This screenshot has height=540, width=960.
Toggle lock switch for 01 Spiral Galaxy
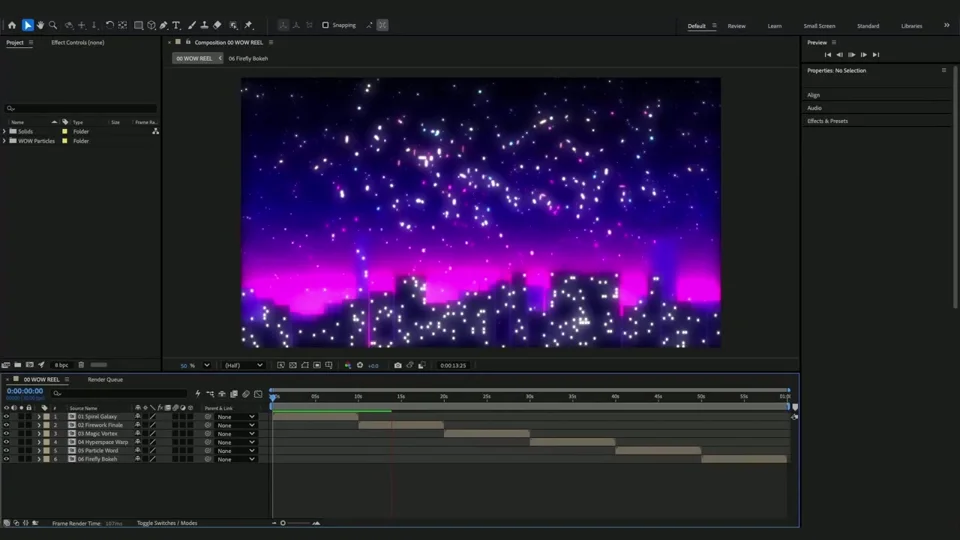pos(29,416)
